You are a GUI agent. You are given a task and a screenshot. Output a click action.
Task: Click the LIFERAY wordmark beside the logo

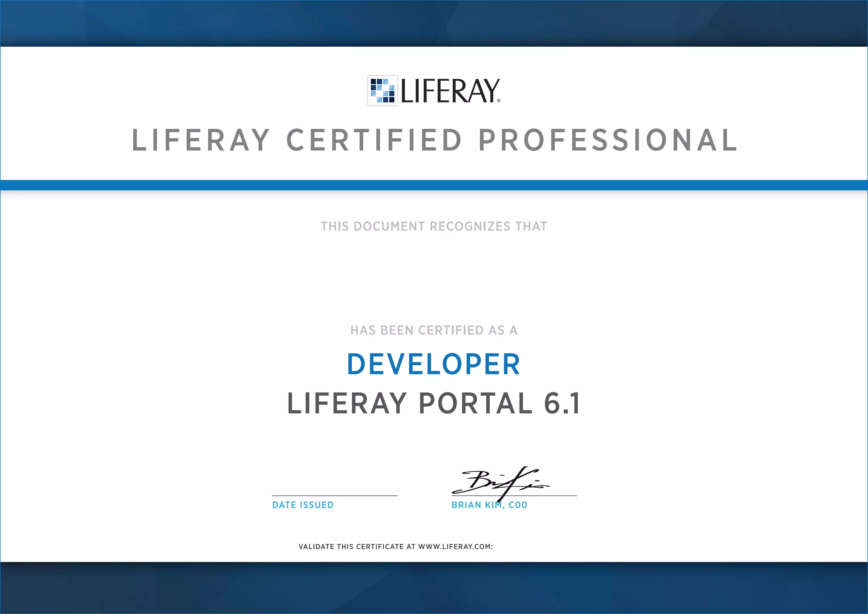(x=449, y=91)
